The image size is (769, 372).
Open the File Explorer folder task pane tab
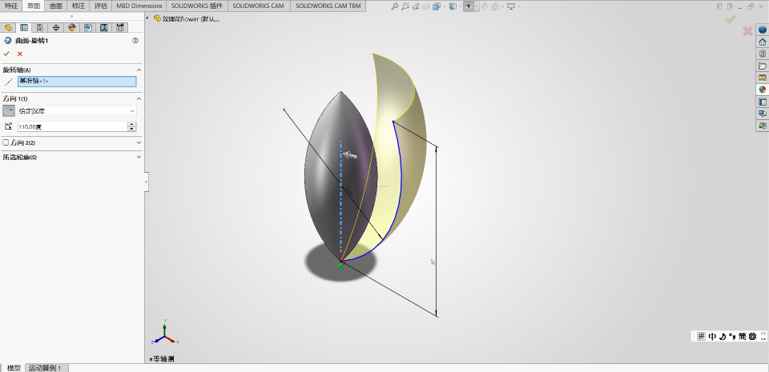(x=762, y=66)
